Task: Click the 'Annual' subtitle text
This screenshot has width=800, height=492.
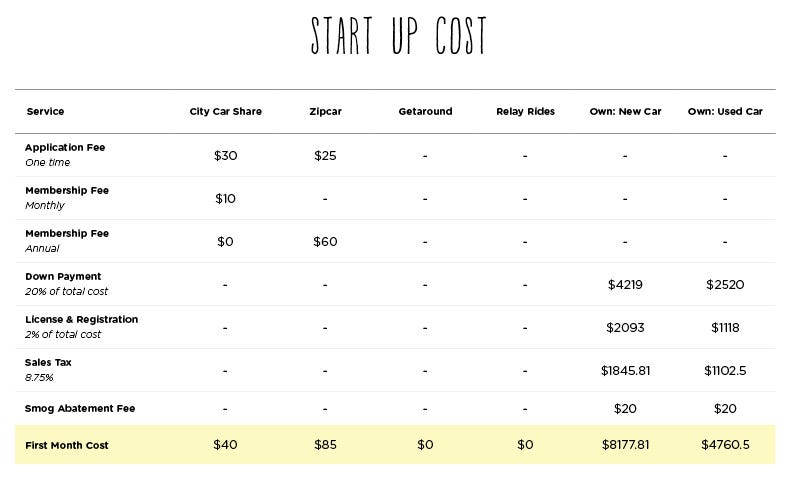Action: pyautogui.click(x=42, y=249)
